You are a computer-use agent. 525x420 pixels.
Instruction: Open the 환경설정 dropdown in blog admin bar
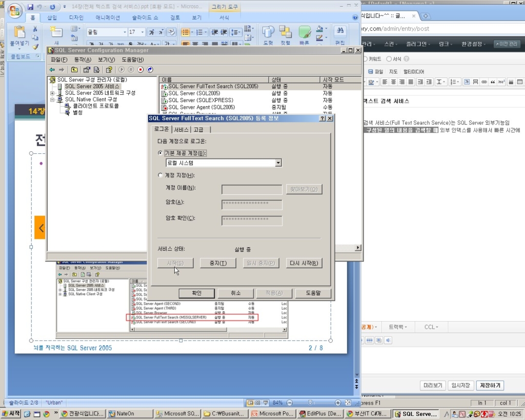tap(473, 44)
